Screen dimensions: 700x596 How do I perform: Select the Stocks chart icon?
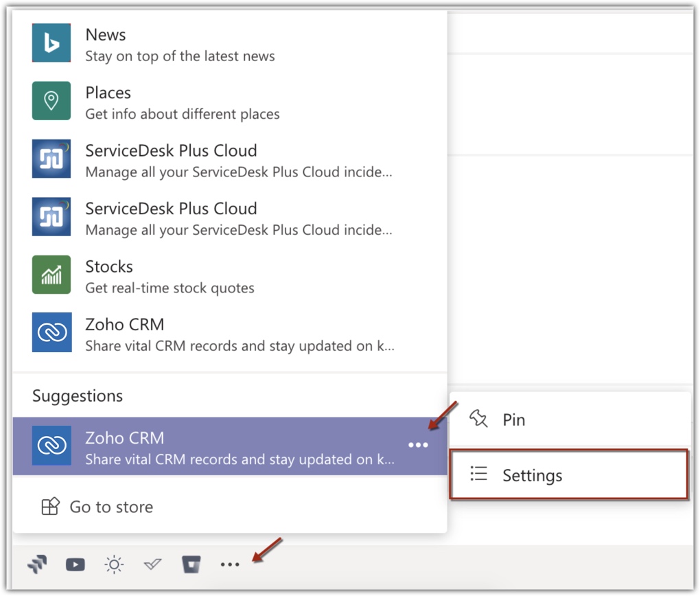(x=51, y=275)
